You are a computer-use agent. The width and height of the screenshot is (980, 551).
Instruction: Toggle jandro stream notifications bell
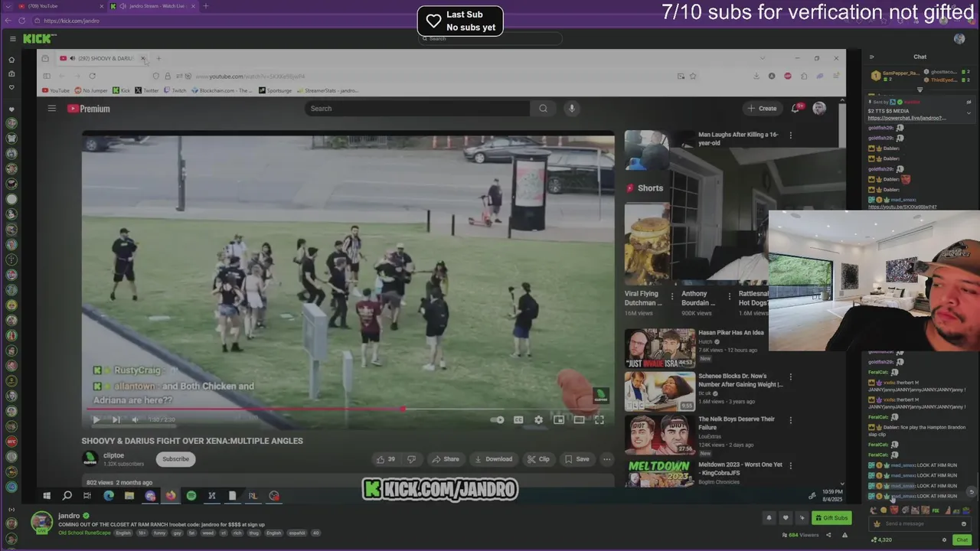(x=769, y=518)
